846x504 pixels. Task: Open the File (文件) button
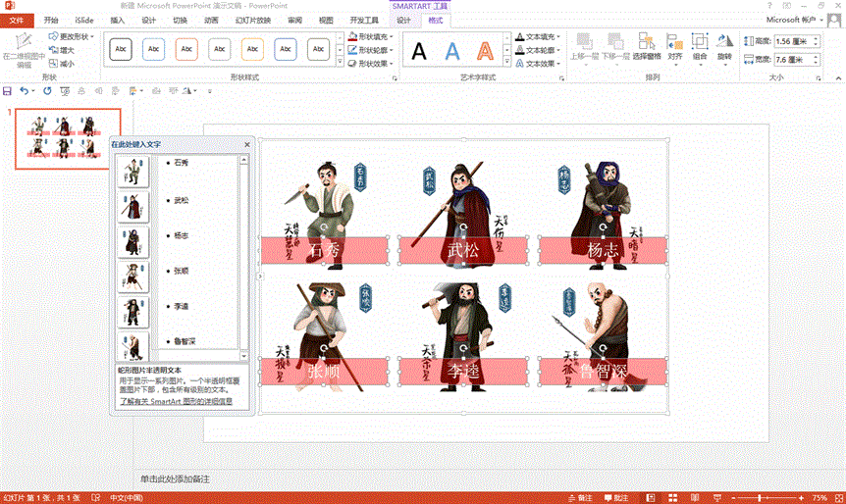tap(17, 20)
